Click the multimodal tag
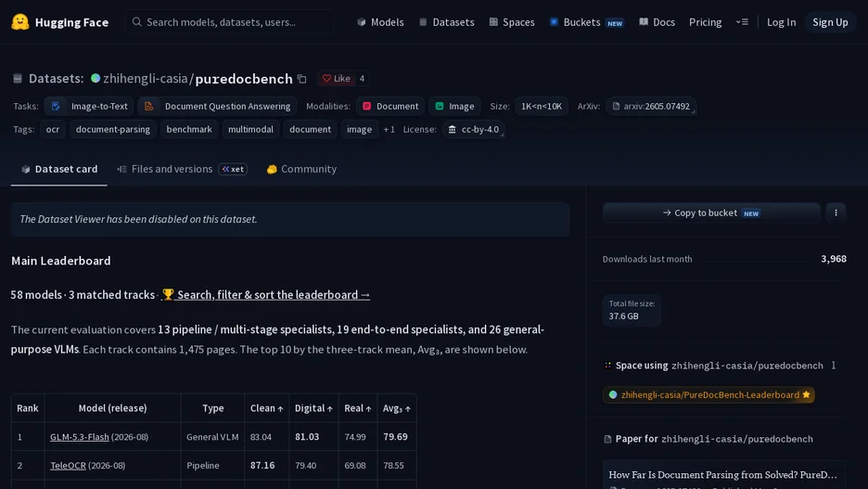 pos(250,130)
